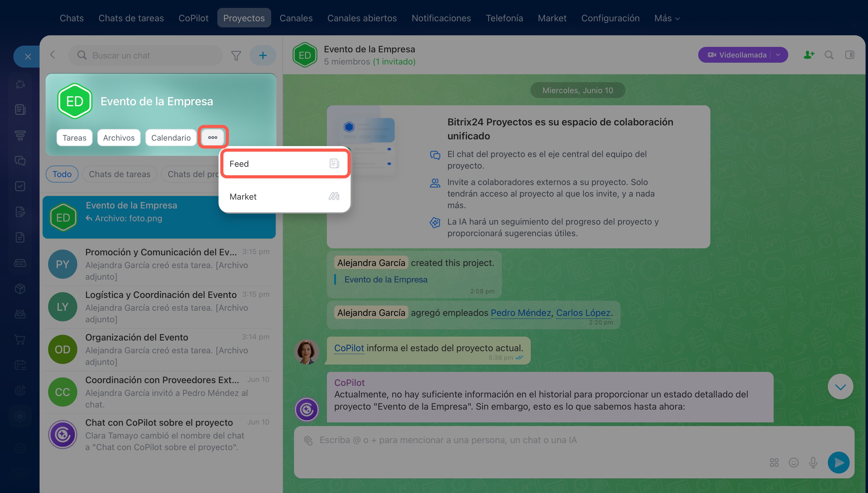This screenshot has width=868, height=493.
Task: Create a new chat with plus button
Action: coord(263,55)
